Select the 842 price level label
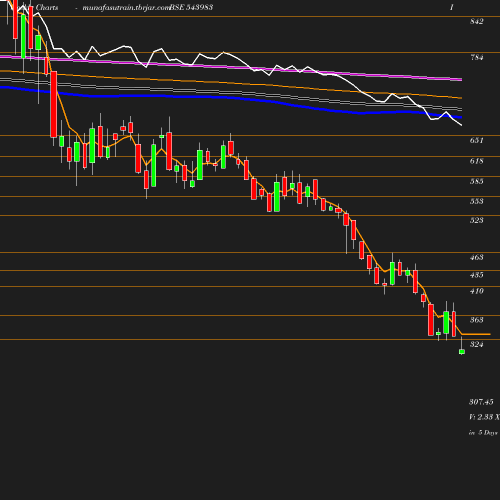This screenshot has width=500, height=500. tap(476, 21)
